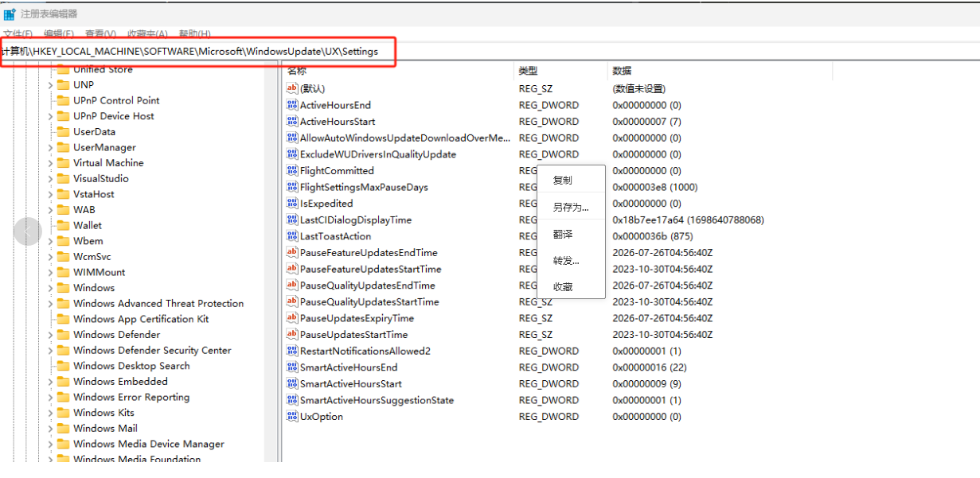Select 收藏 in the context menu
980x478 pixels.
click(x=571, y=287)
